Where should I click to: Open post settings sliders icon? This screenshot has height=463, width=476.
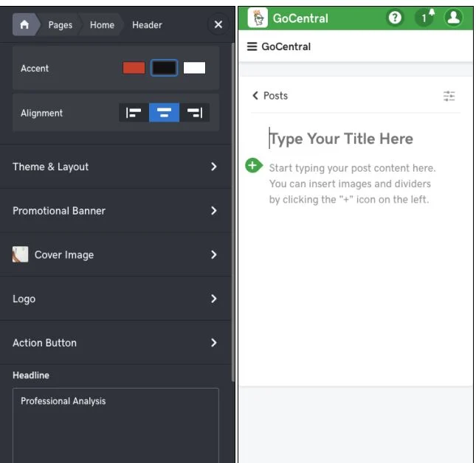coord(449,96)
